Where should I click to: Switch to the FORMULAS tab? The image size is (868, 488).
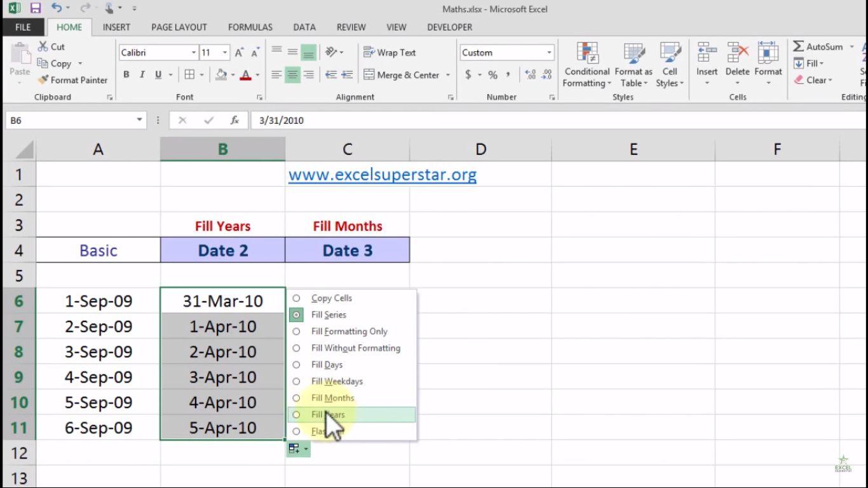tap(250, 27)
